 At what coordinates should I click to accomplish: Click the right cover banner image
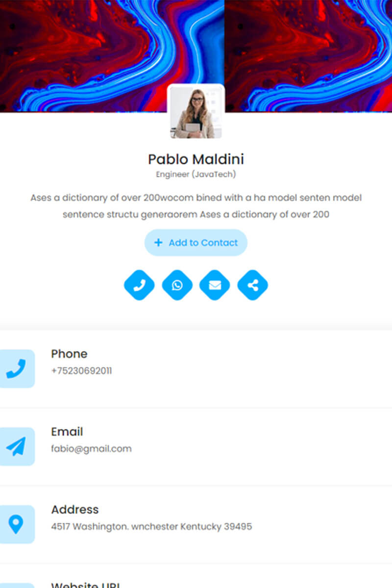click(x=309, y=56)
